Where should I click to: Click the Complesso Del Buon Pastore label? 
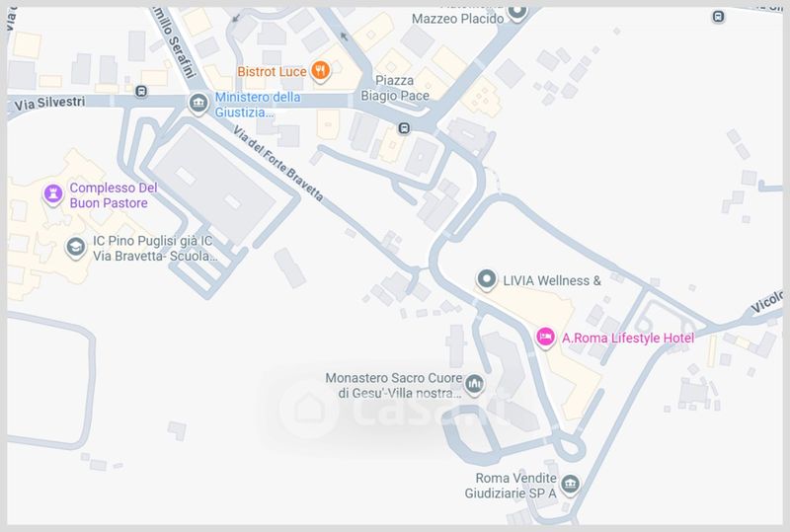(114, 195)
